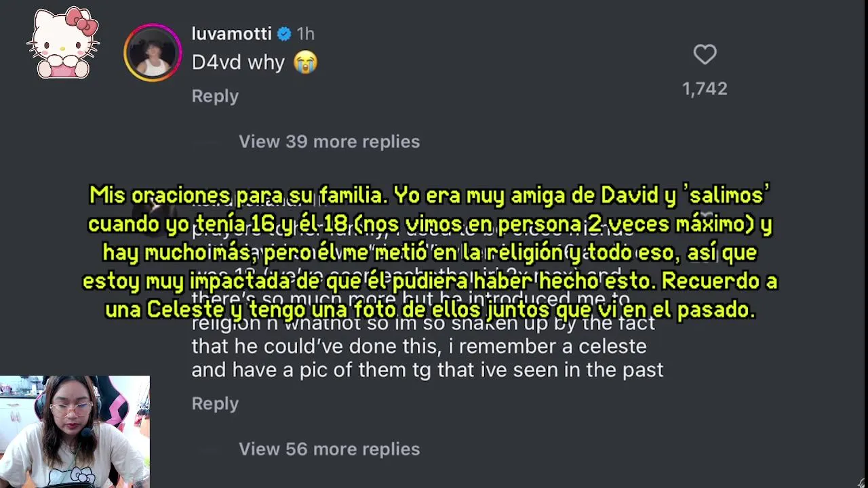868x488 pixels.
Task: Select the streamer webcam thumbnail
Action: click(75, 432)
